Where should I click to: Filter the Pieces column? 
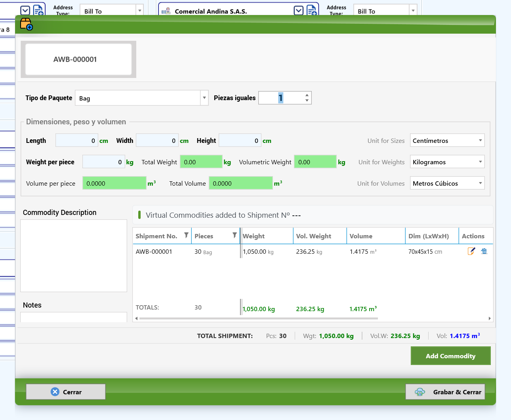235,236
